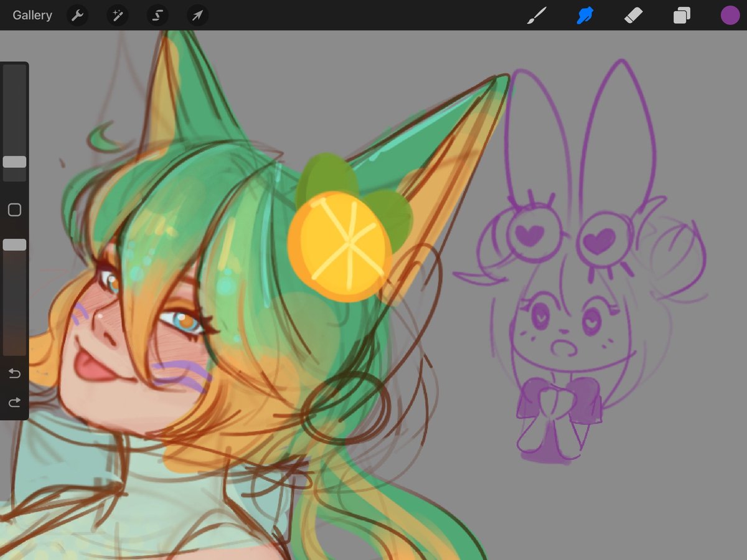Tap the redo arrow

pyautogui.click(x=14, y=402)
